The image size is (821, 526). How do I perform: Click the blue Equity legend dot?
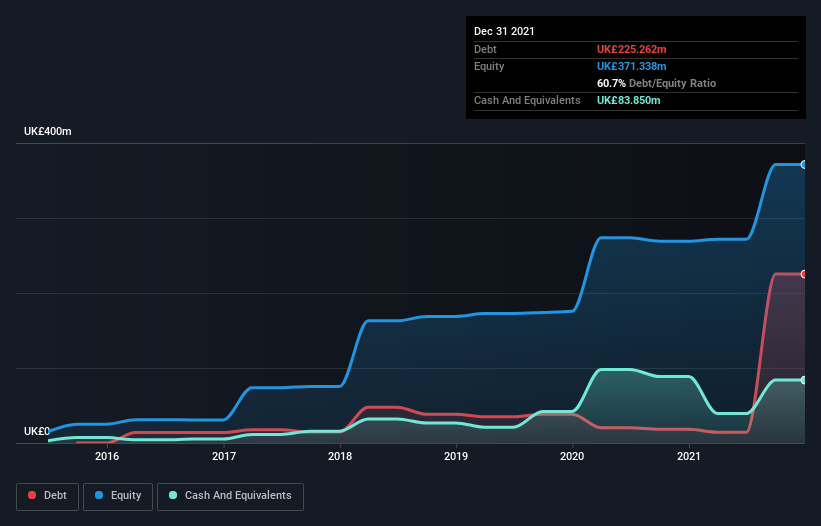pyautogui.click(x=99, y=495)
